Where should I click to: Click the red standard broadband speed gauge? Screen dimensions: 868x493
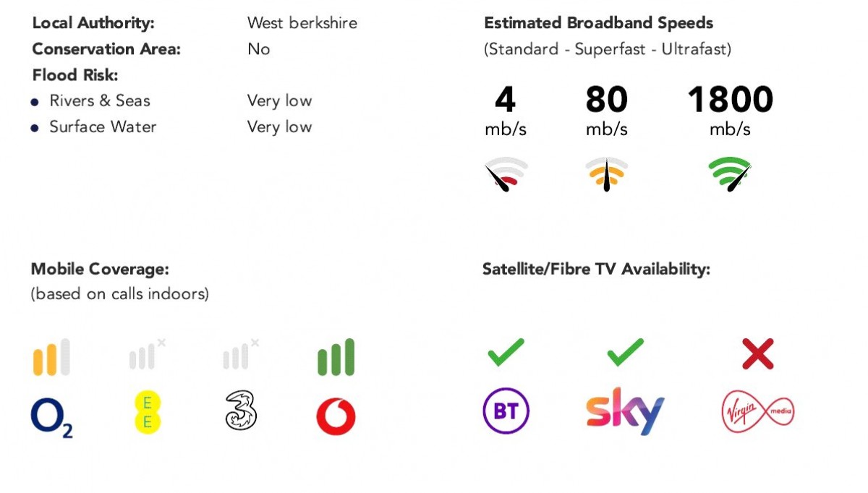tap(506, 174)
